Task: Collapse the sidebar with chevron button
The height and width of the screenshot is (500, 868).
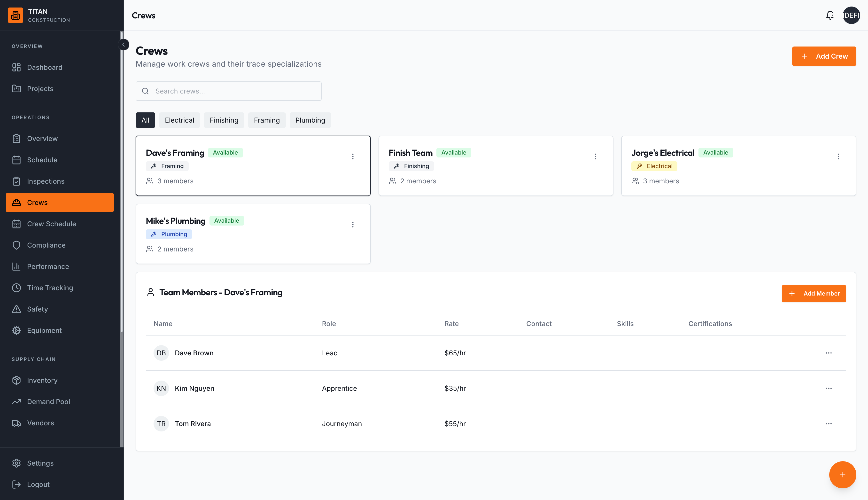Action: [x=124, y=45]
